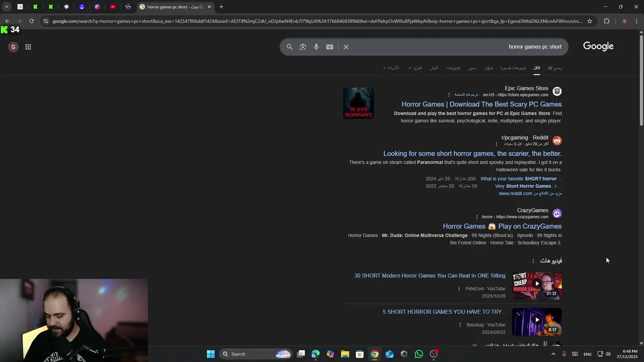Open Outlook from the taskbar

pyautogui.click(x=389, y=354)
